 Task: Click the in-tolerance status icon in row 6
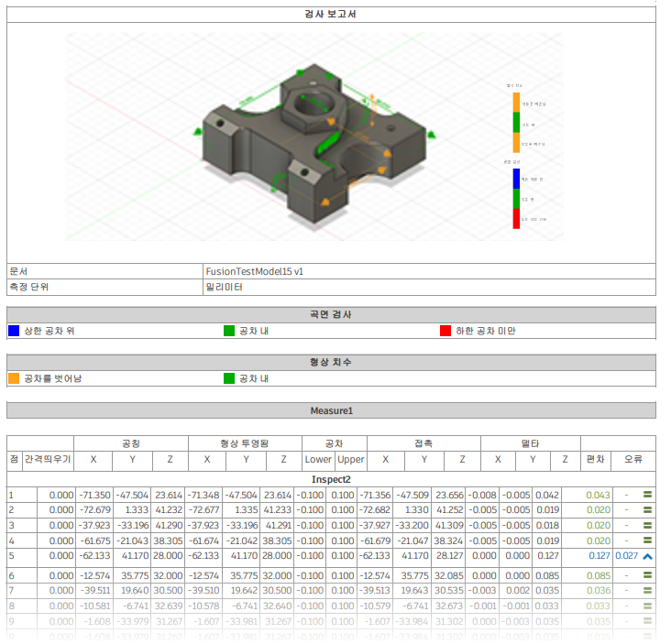click(647, 575)
